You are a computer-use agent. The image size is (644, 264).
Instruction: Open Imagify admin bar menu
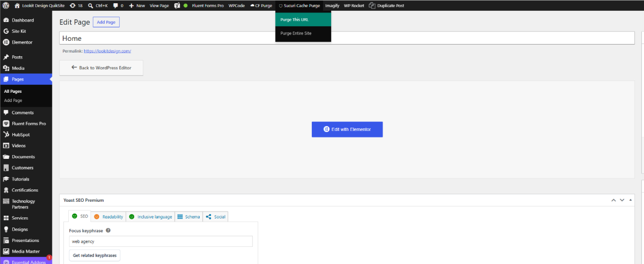click(332, 5)
